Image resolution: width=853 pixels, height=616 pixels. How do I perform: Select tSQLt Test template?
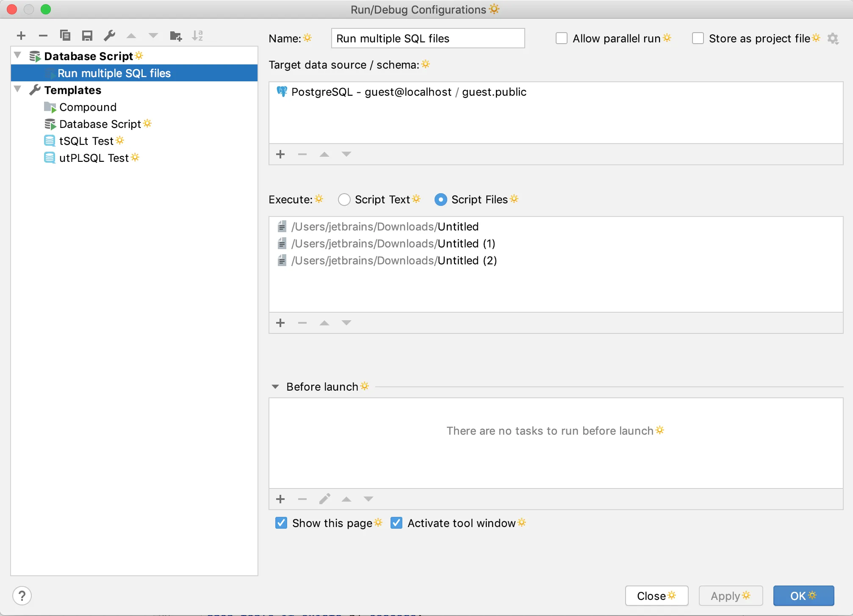tap(86, 141)
